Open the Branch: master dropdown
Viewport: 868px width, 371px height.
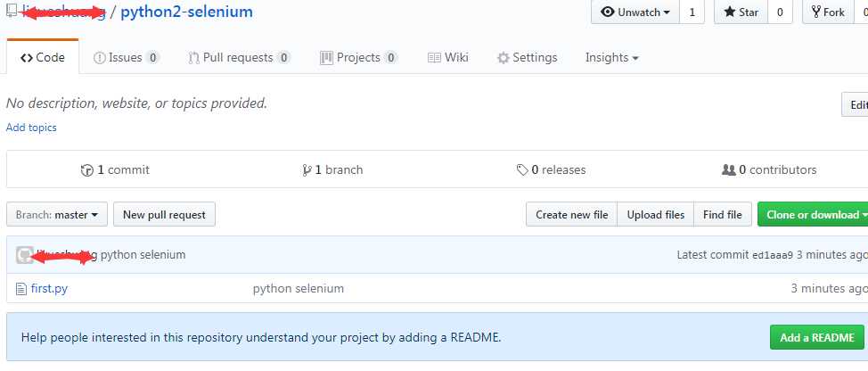pyautogui.click(x=57, y=214)
